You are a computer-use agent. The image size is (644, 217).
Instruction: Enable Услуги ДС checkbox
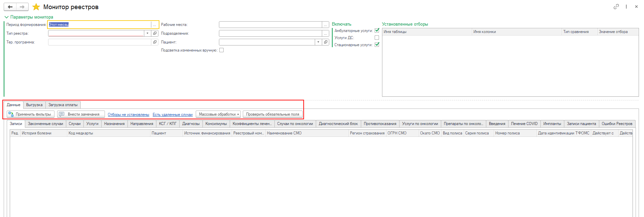point(377,38)
